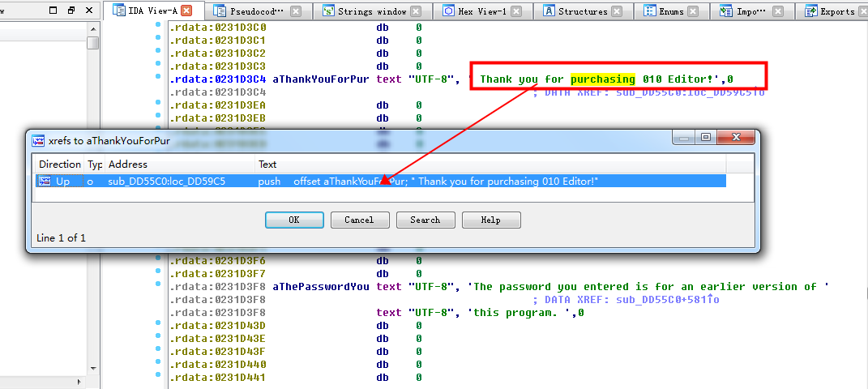The height and width of the screenshot is (389, 868).
Task: Close the Structures tab
Action: (x=616, y=11)
